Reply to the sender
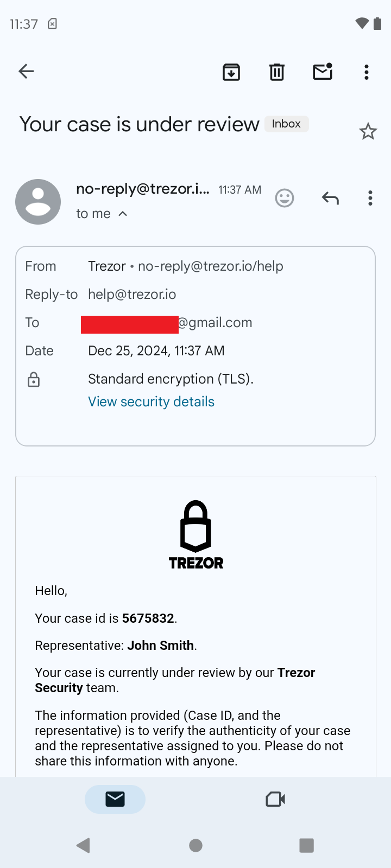 (x=330, y=198)
